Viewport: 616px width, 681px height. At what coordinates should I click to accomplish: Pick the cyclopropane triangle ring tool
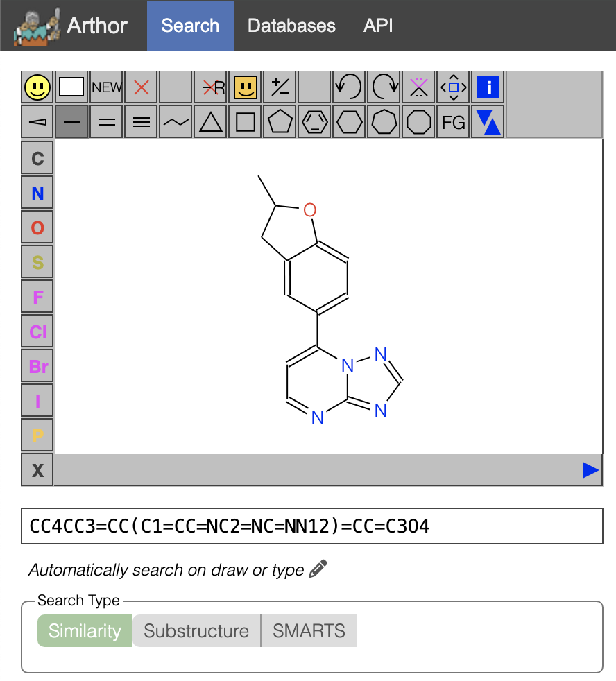point(210,123)
